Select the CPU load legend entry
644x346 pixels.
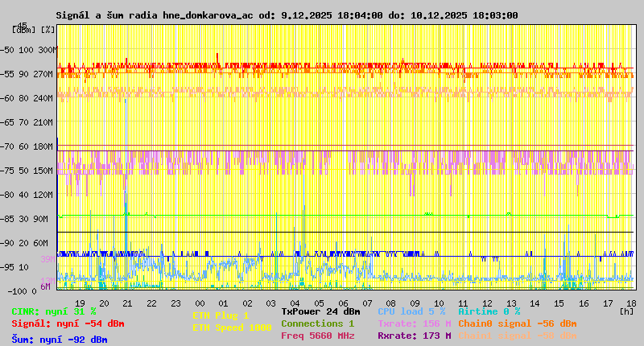pyautogui.click(x=411, y=311)
